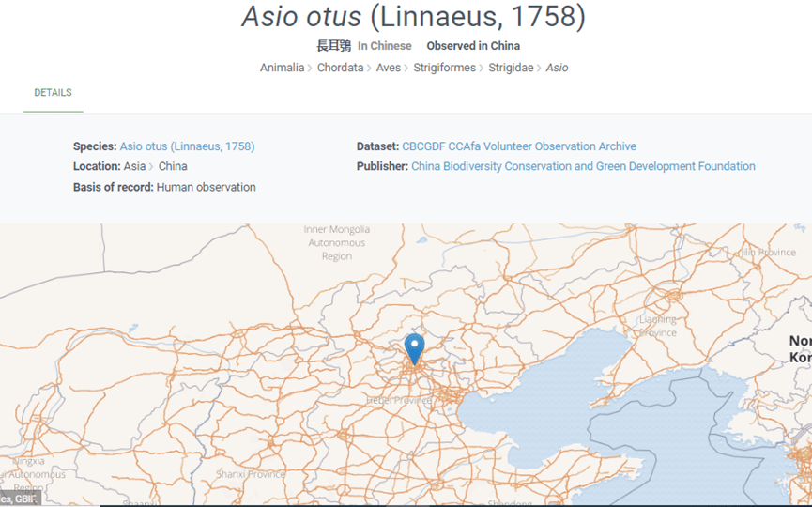Select Asio genus in taxonomy breadcrumb
Image resolution: width=812 pixels, height=507 pixels.
pos(557,68)
